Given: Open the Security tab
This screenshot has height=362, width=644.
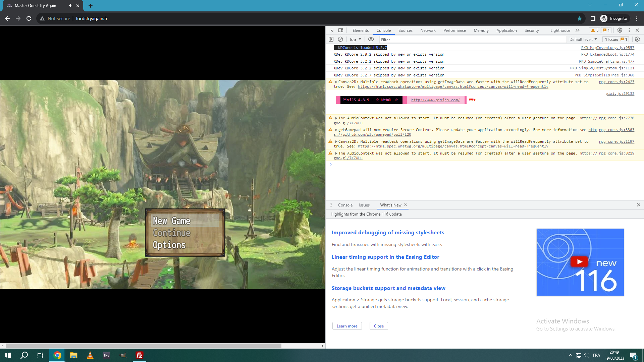Looking at the screenshot, I should click(532, 30).
